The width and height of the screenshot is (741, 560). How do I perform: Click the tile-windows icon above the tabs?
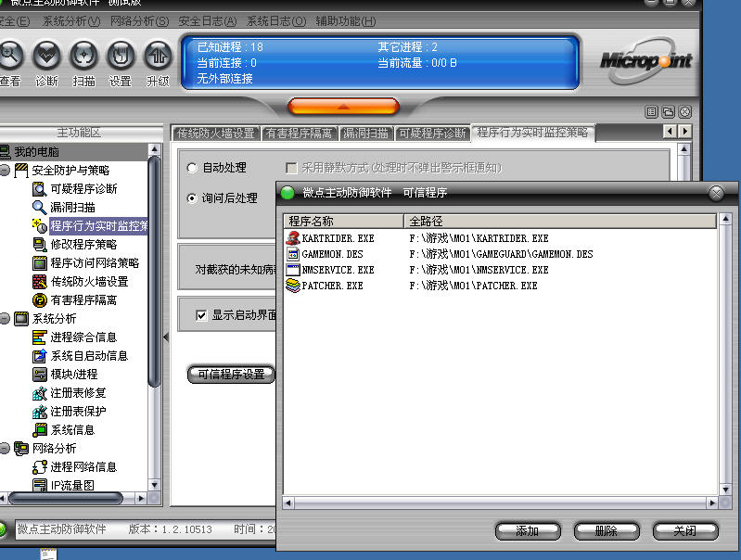click(x=652, y=112)
